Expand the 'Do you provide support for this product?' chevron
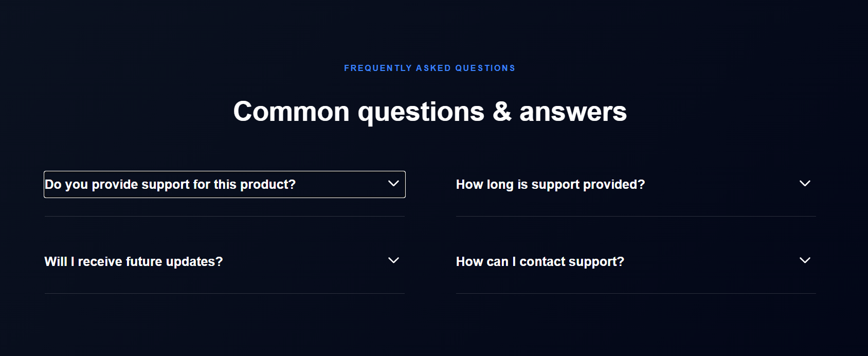The height and width of the screenshot is (356, 868). pyautogui.click(x=393, y=184)
